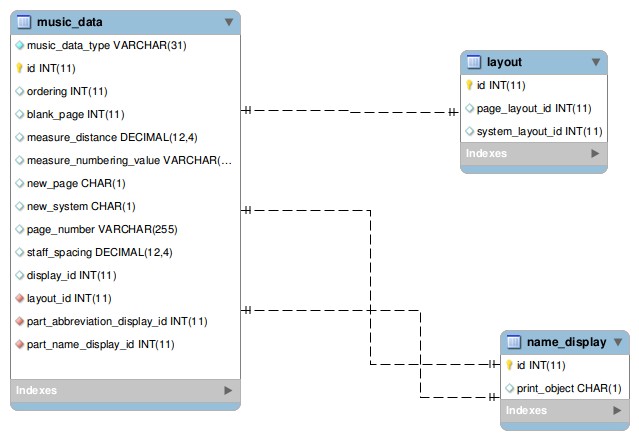The width and height of the screenshot is (639, 440).
Task: Click diamond icon beside music_data_type column
Action: pyautogui.click(x=19, y=45)
